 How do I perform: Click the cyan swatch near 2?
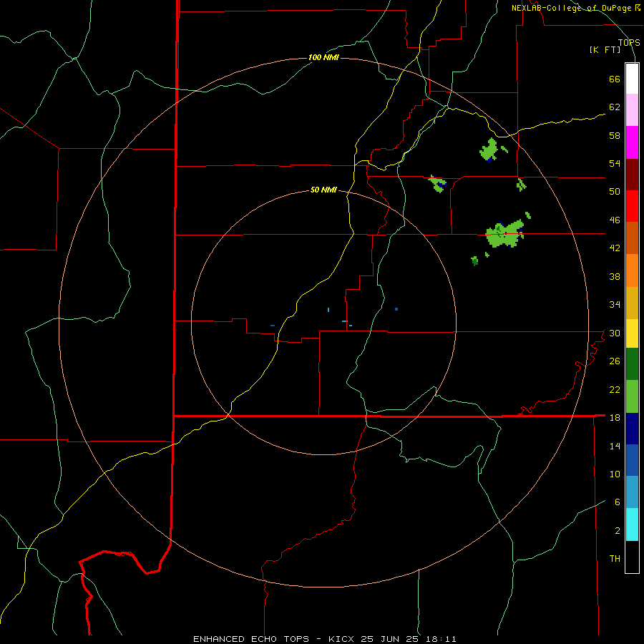point(632,525)
